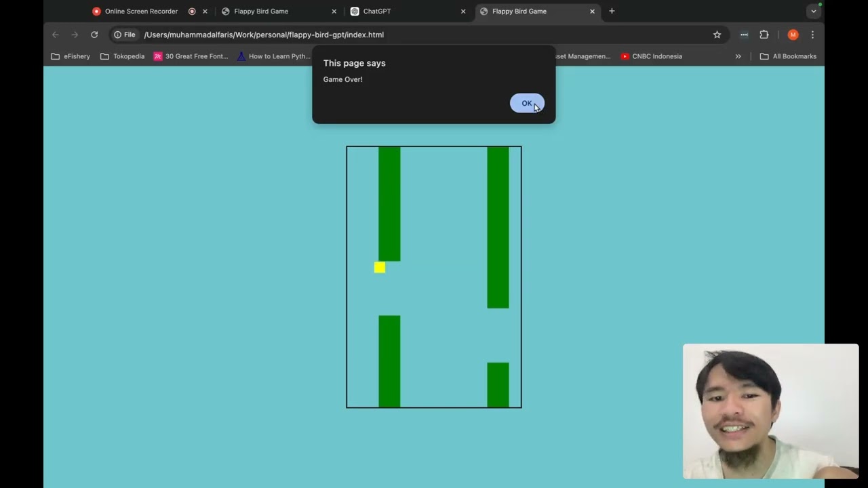This screenshot has height=488, width=868.
Task: Click the profile avatar icon
Action: click(793, 35)
